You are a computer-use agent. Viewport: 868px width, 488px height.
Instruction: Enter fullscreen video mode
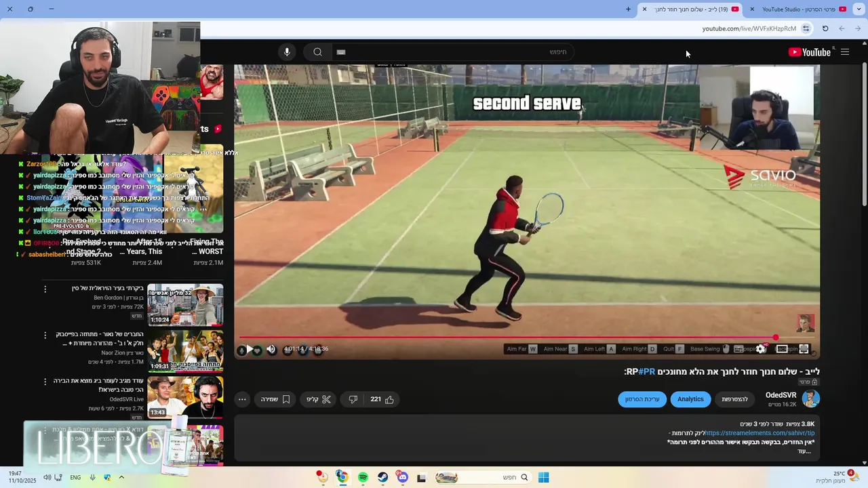coord(804,349)
